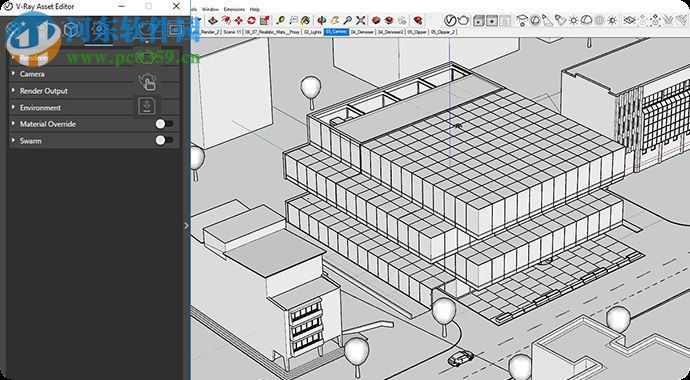The height and width of the screenshot is (380, 690).
Task: Open the Extension Warehouse
Action: (x=418, y=20)
